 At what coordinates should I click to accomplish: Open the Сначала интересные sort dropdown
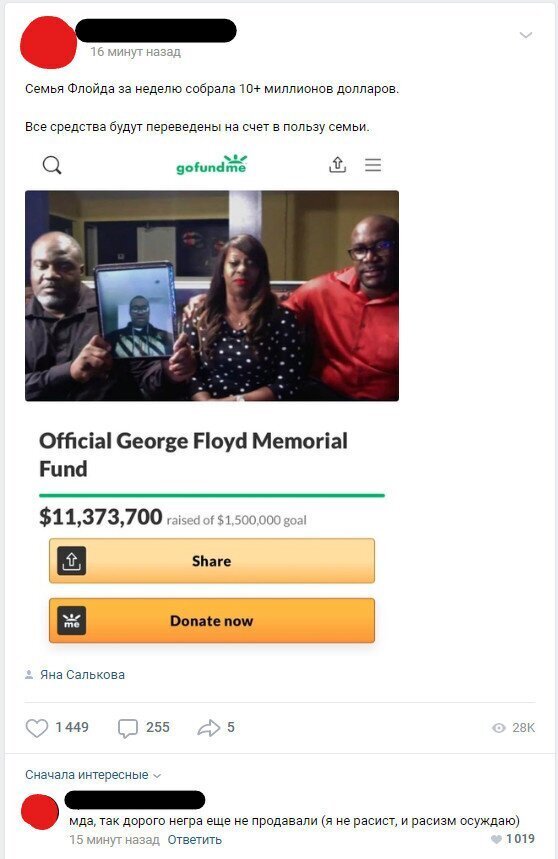(x=93, y=775)
